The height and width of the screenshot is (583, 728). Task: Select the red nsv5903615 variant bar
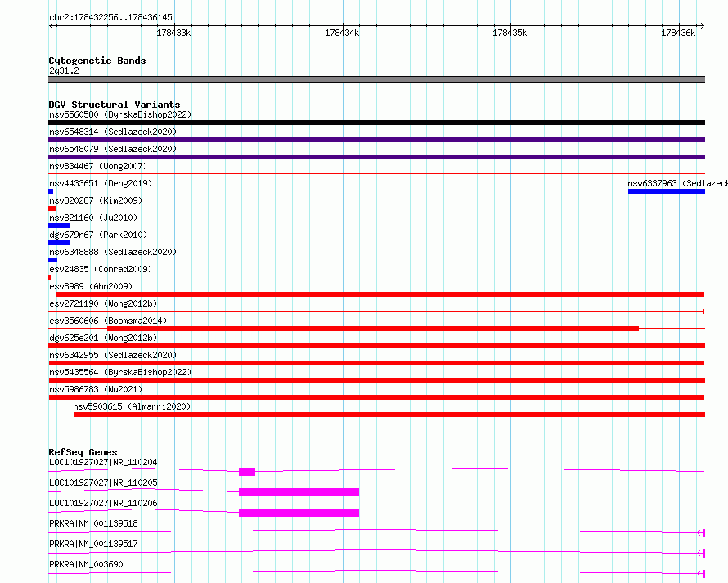(389, 415)
